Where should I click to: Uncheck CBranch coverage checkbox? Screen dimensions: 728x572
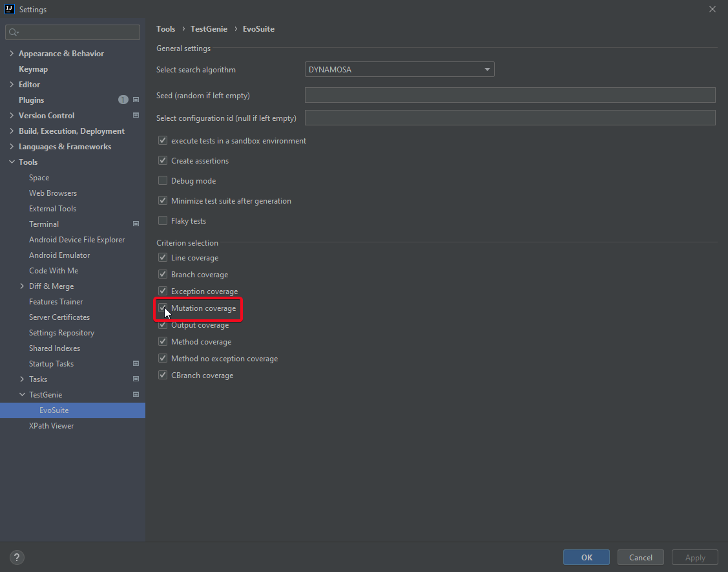tap(163, 375)
